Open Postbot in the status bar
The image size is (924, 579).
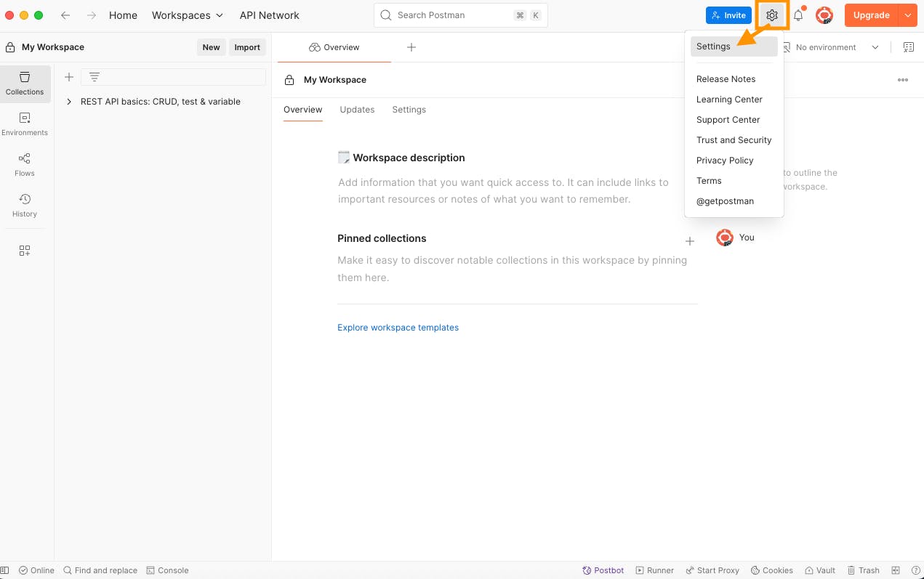[603, 570]
